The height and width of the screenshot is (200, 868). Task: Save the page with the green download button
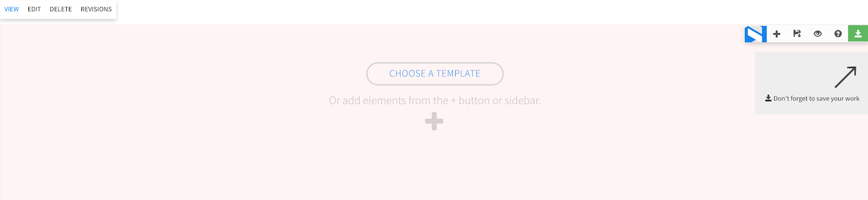click(x=858, y=34)
